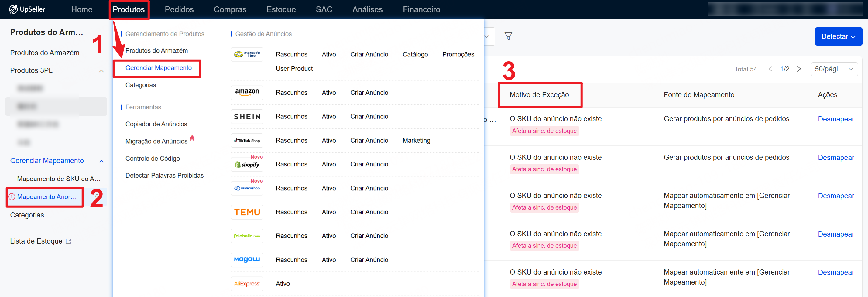
Task: Go to next page of results
Action: [x=799, y=69]
